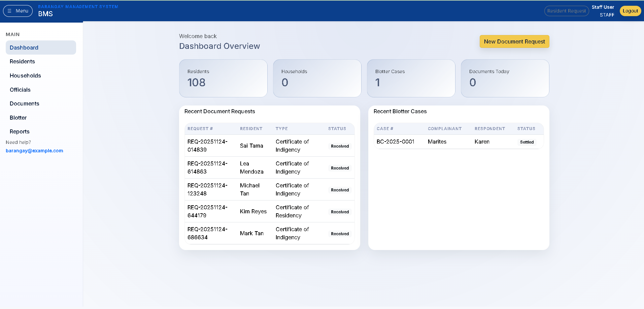The width and height of the screenshot is (644, 309).
Task: Open the Residents stat card showing 108
Action: pos(223,78)
